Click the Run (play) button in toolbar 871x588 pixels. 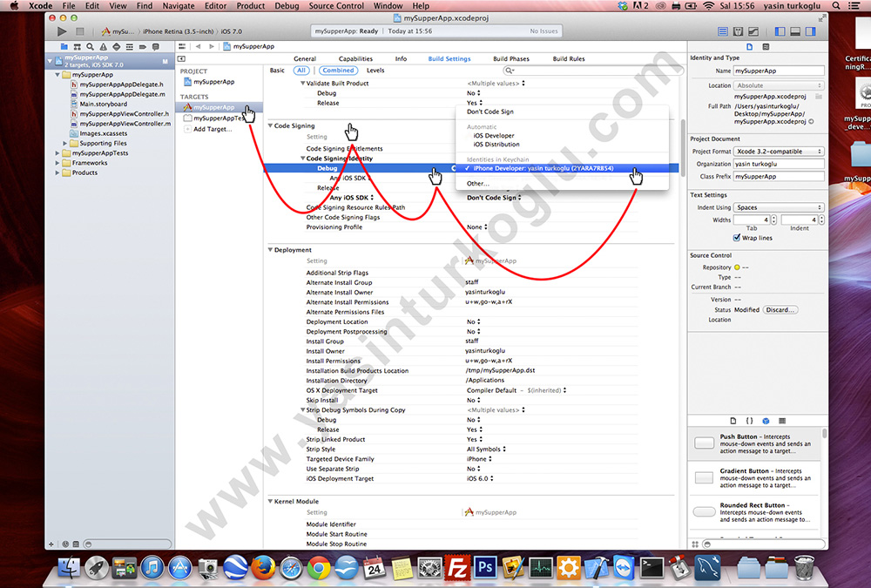pos(62,31)
